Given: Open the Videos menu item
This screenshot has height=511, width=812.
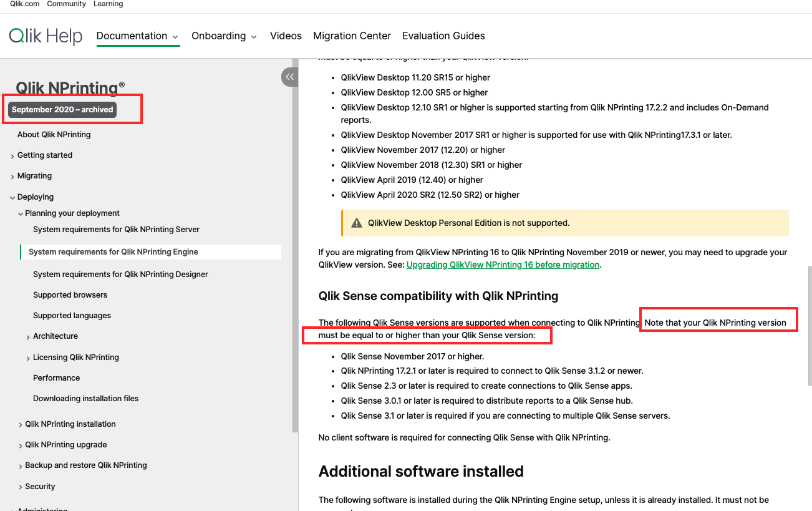Looking at the screenshot, I should pos(286,36).
